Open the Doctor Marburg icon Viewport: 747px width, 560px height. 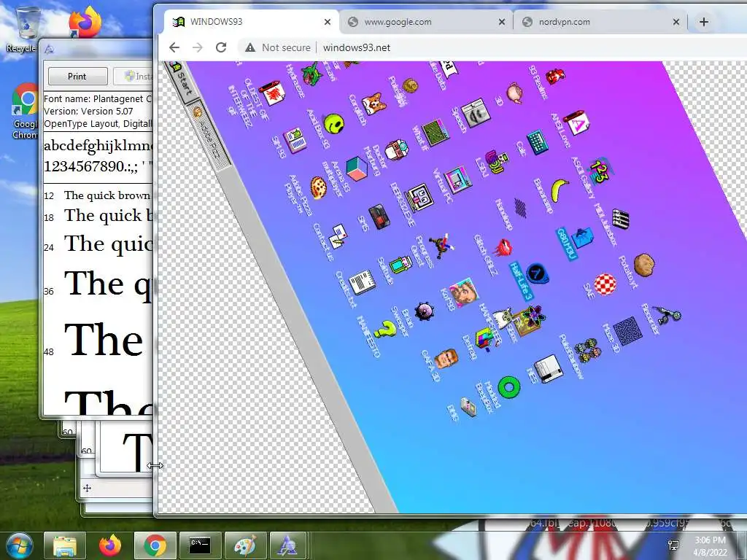[x=396, y=150]
